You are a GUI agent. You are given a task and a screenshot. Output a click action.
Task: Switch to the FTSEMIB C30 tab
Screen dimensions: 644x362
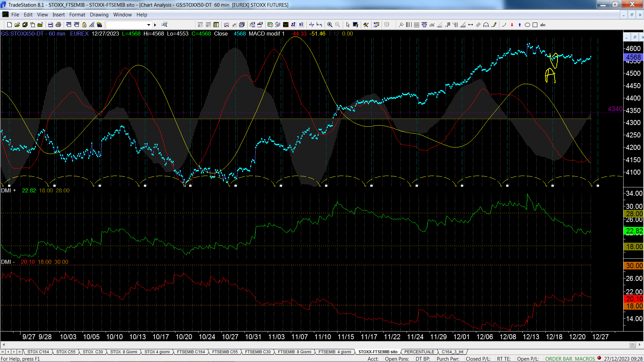click(x=258, y=352)
